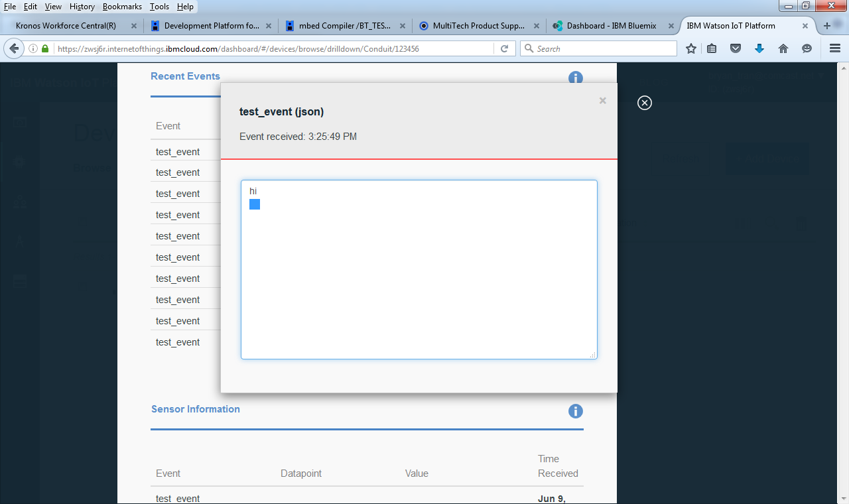Viewport: 849px width, 504px height.
Task: Open the Bookmarks menu
Action: point(122,7)
